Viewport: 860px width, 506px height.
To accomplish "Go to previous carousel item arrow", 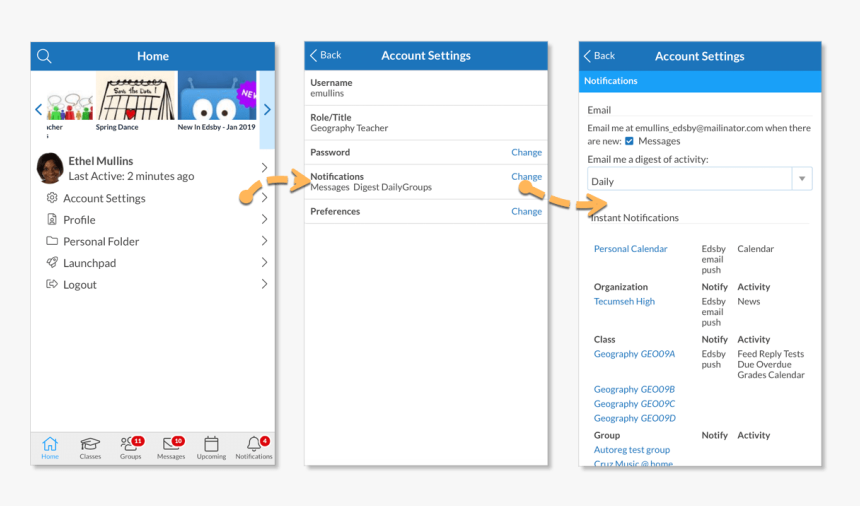I will click(x=38, y=109).
